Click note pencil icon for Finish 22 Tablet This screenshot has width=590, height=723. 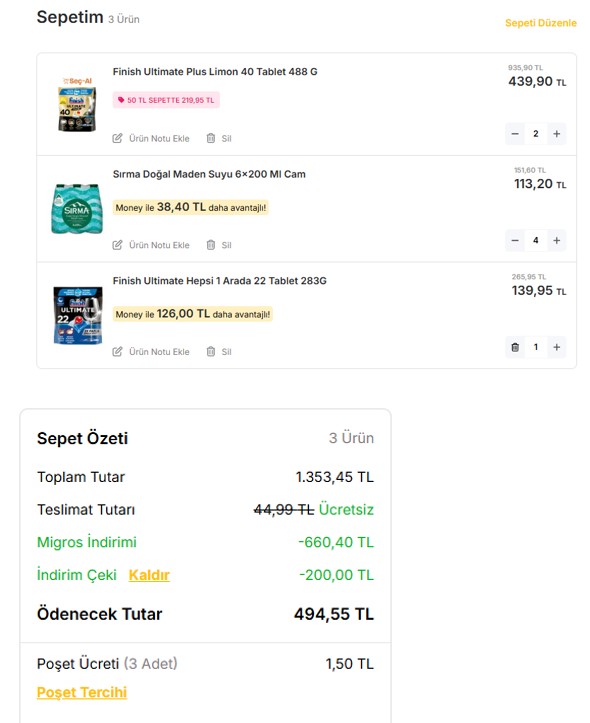118,352
